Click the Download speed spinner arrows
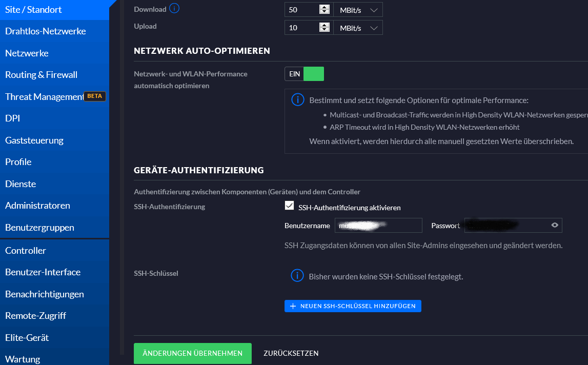The height and width of the screenshot is (365, 588). [x=324, y=10]
